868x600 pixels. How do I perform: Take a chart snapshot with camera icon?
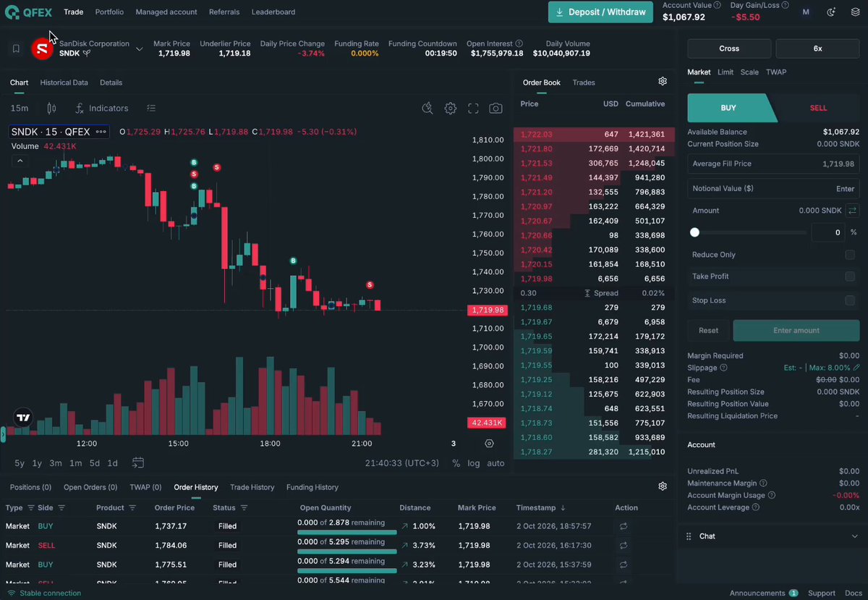pos(495,109)
